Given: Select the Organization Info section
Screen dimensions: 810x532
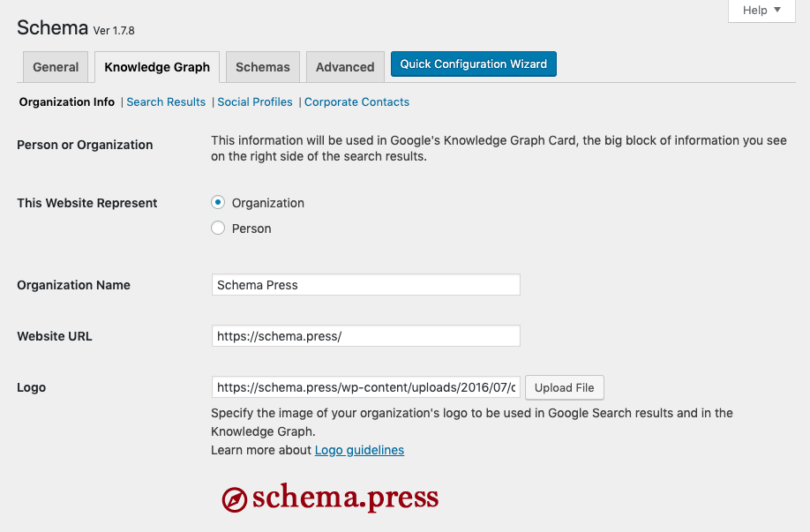Looking at the screenshot, I should click(67, 102).
